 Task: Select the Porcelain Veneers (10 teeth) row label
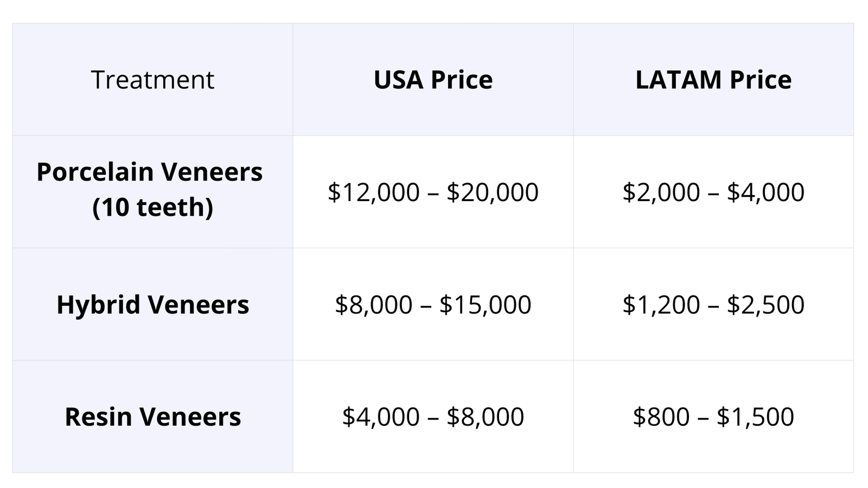click(150, 189)
